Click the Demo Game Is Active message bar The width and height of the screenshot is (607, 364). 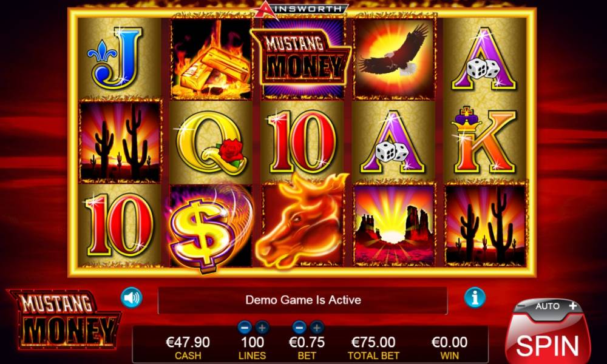pos(303,300)
